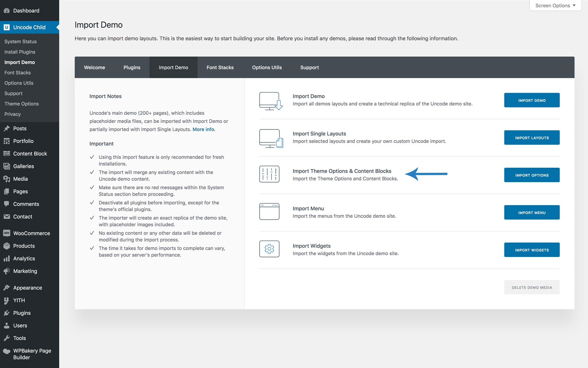Screen dimensions: 588x368
Task: Click the Theme Options sliders icon
Action: (269, 174)
